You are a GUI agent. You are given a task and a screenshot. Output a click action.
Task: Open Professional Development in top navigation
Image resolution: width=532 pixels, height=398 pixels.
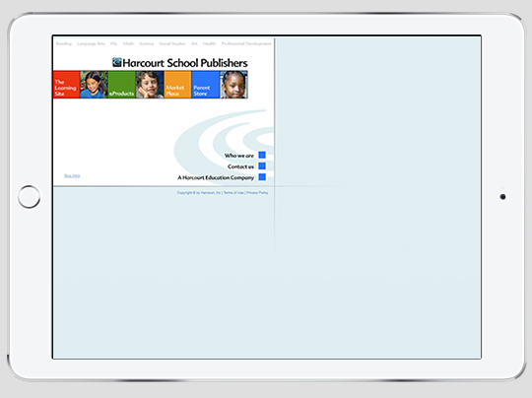(246, 43)
